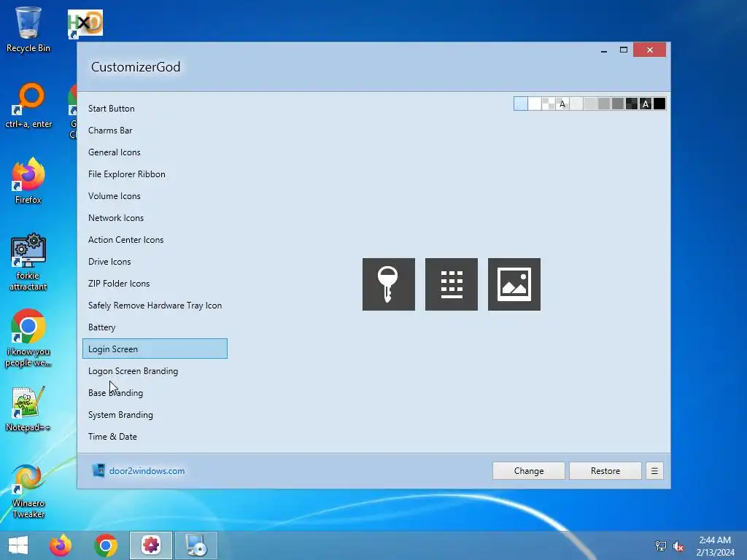Viewport: 747px width, 560px height.
Task: Minimize the CustomizerGod window
Action: point(603,50)
